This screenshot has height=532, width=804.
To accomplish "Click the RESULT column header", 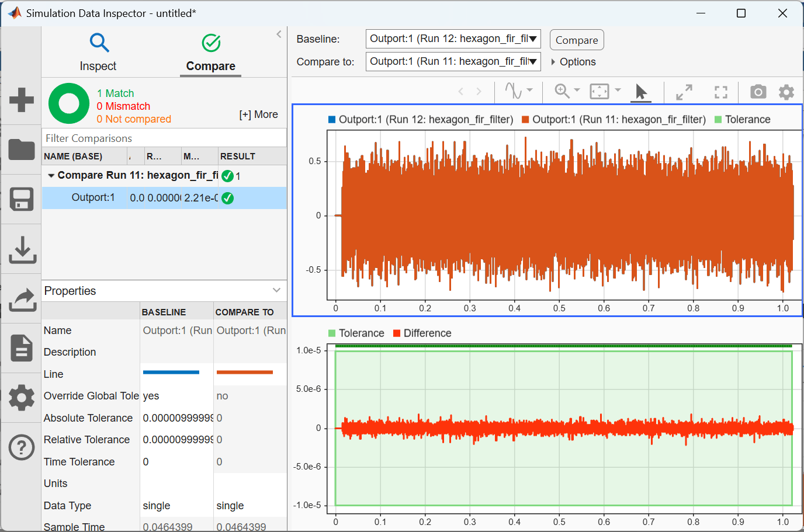I will click(x=252, y=157).
